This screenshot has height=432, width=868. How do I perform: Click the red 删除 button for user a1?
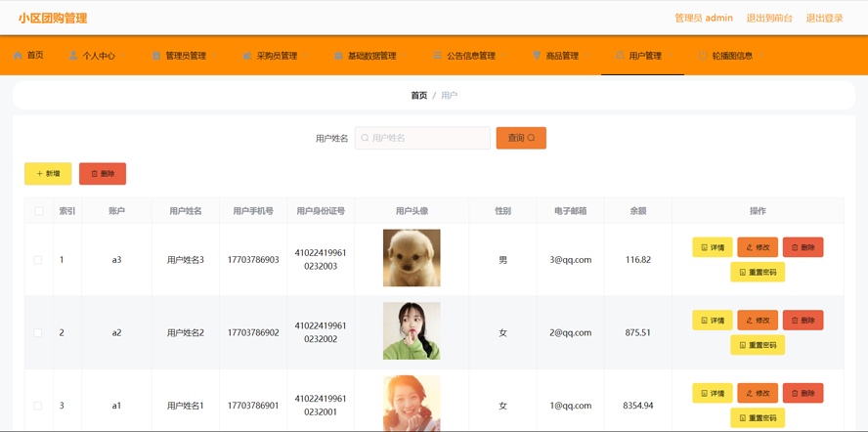[x=803, y=393]
